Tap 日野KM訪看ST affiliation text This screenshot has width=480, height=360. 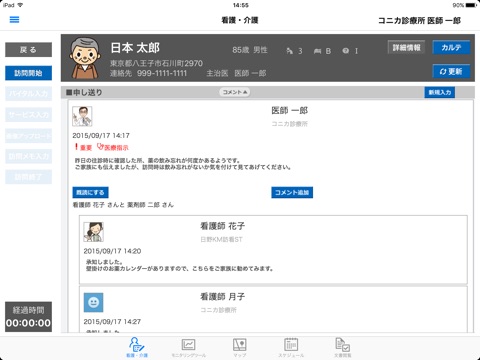(x=221, y=239)
